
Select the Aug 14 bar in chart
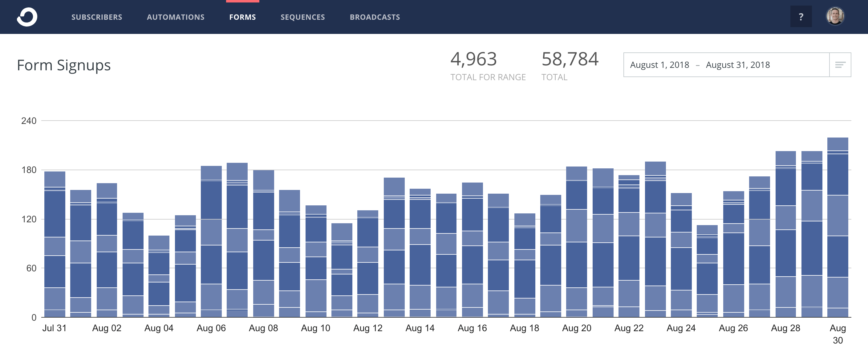[420, 253]
